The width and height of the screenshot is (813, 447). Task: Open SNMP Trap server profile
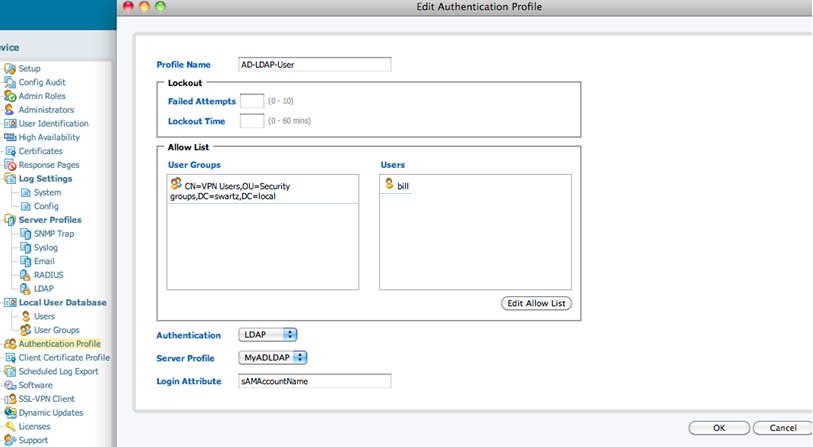[x=54, y=234]
